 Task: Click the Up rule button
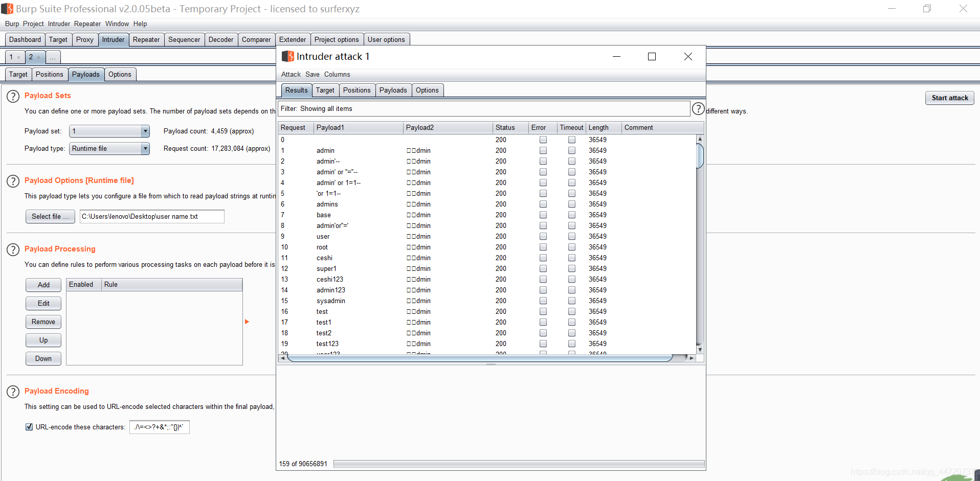(x=43, y=340)
